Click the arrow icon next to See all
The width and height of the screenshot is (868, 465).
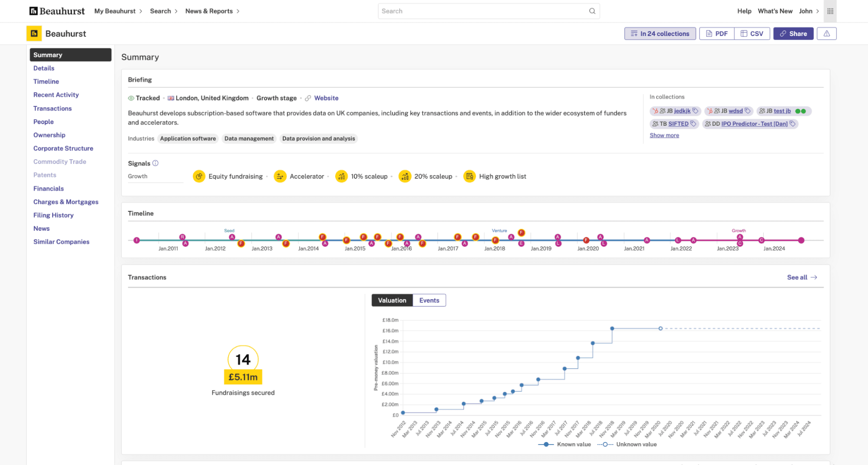[x=814, y=277]
